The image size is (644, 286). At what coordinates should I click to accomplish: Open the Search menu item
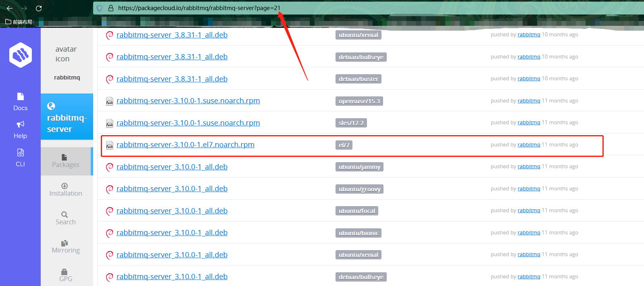[x=66, y=218]
